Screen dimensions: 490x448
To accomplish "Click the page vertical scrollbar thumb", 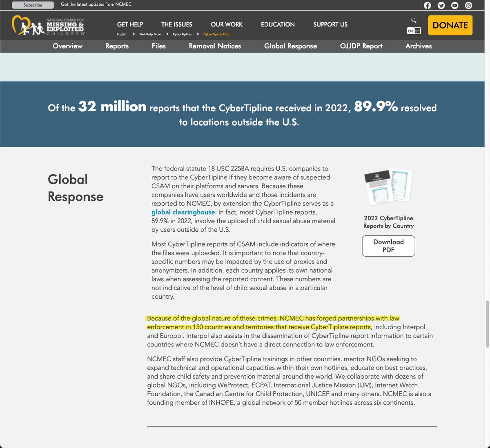I will click(487, 324).
